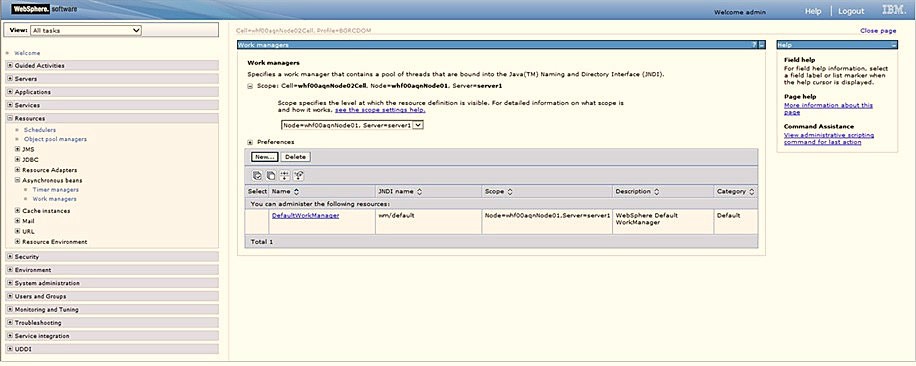Click the Default category cell
Viewport: 916px width, 366px height.
tap(735, 222)
